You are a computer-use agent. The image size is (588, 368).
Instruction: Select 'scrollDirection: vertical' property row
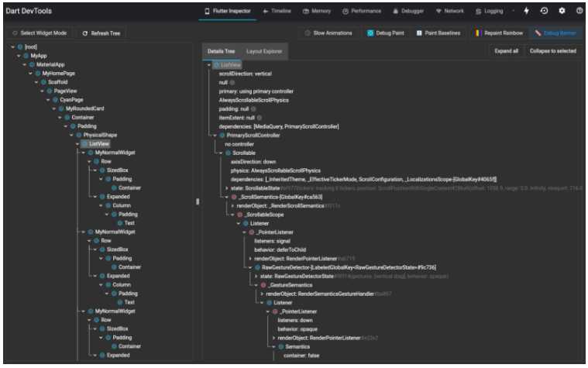click(x=246, y=74)
